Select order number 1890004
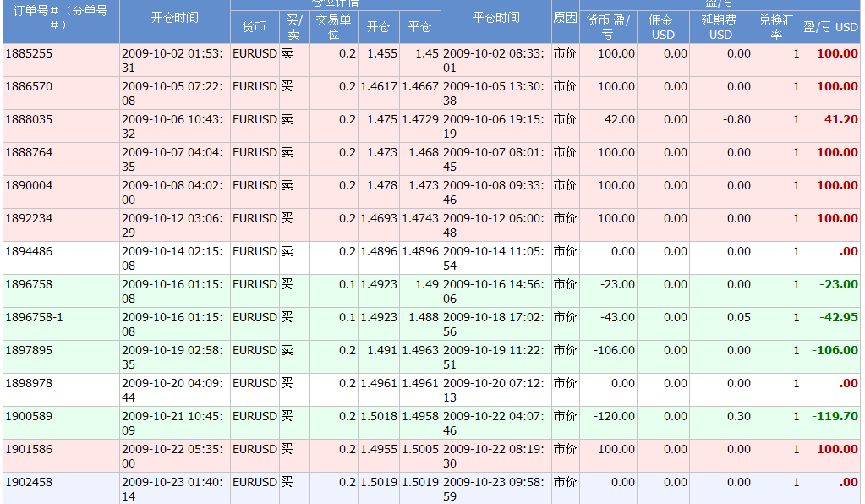 [x=30, y=186]
